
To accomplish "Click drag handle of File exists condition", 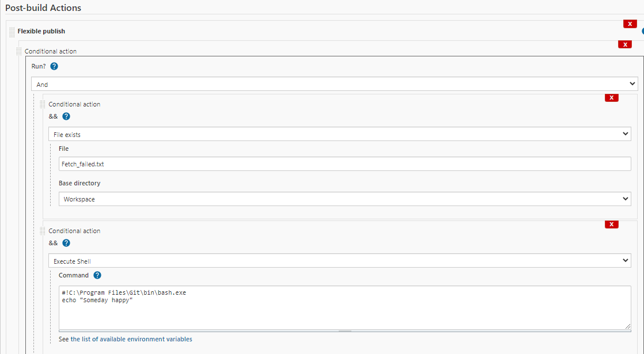I will 43,104.
